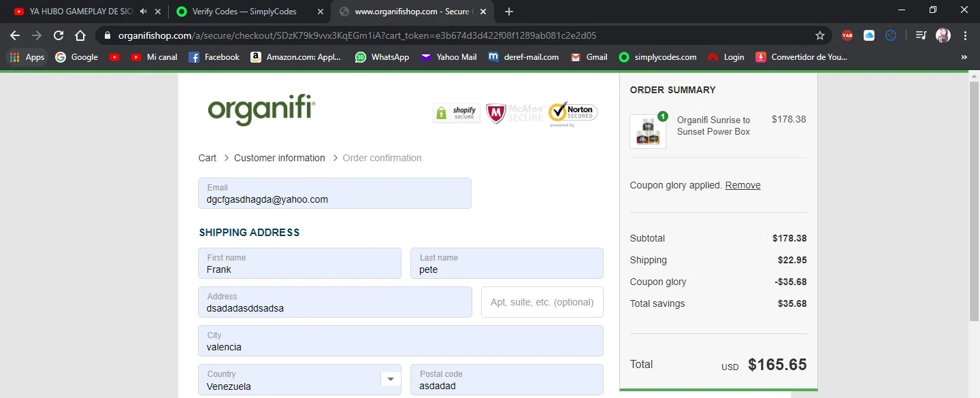Open the Mi canal bookmark
This screenshot has width=980, height=398.
coord(154,57)
